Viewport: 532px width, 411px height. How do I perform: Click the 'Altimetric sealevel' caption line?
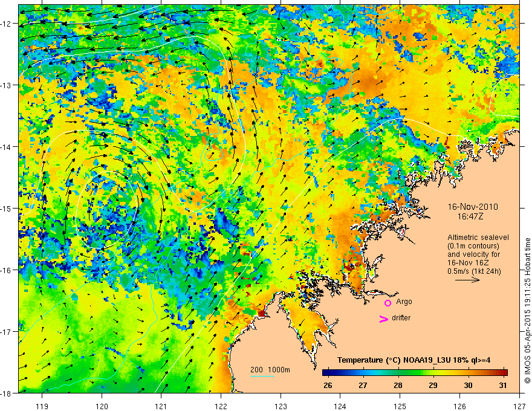point(478,238)
